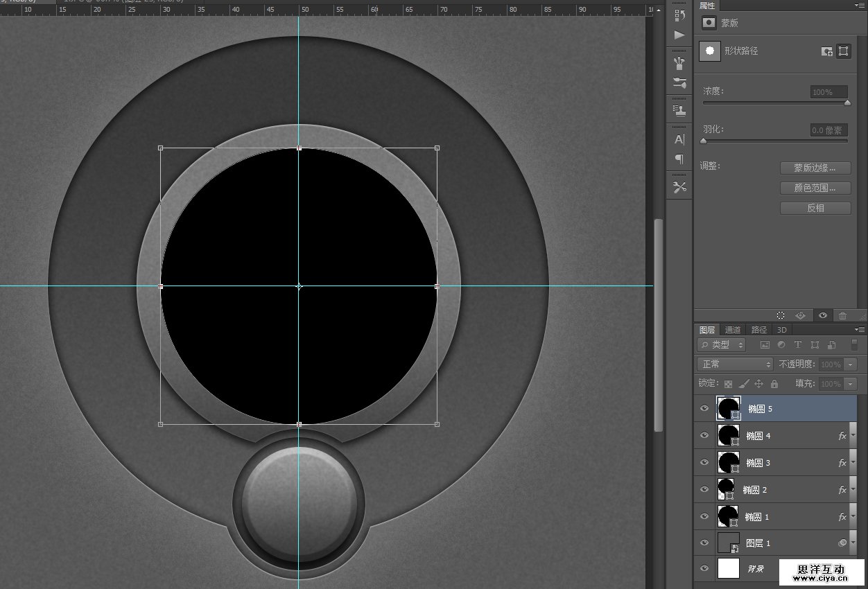Click the 浓度 slider handle
This screenshot has width=868, height=589.
tap(847, 103)
